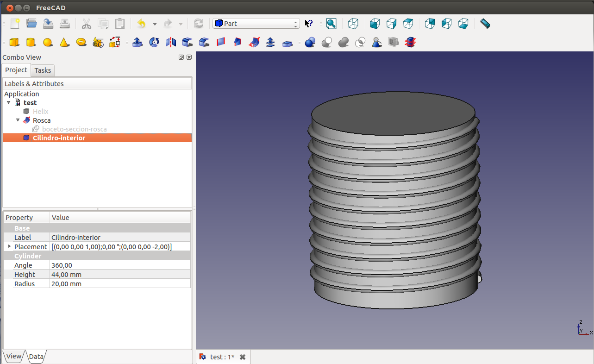Collapse the Rosca tree item
Screen dimensions: 594x364
click(x=18, y=120)
